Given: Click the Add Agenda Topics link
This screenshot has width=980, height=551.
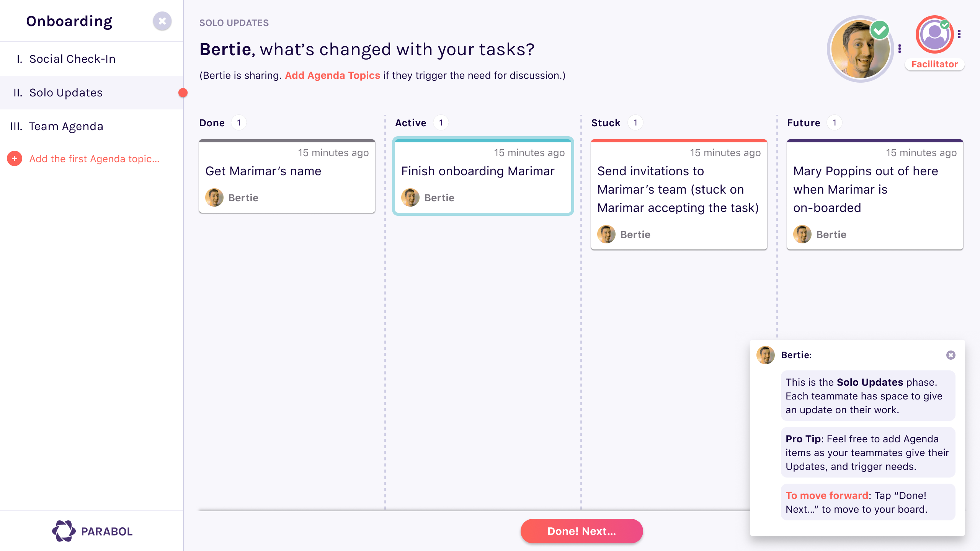Looking at the screenshot, I should click(332, 75).
